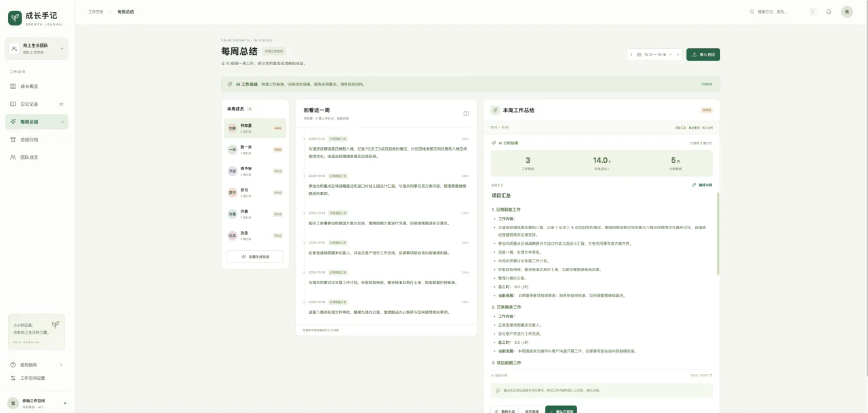
Task: Focus the top search diary field
Action: tap(782, 12)
